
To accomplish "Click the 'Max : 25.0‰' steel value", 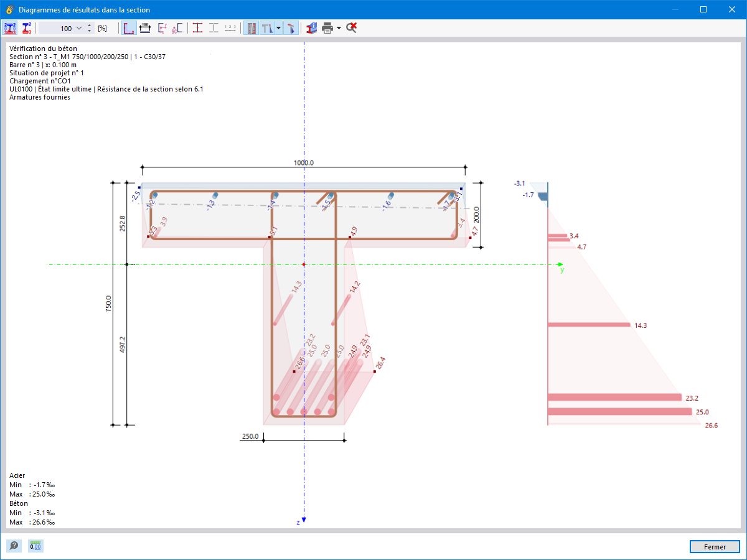I will (x=32, y=494).
